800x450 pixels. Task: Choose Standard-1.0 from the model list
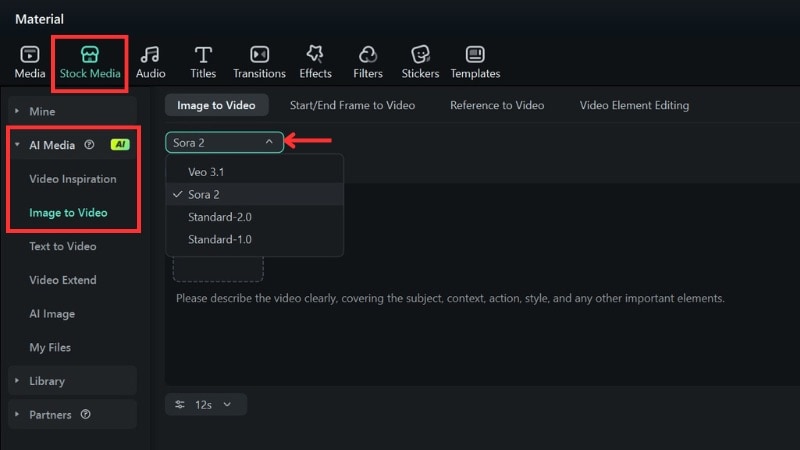pos(254,239)
